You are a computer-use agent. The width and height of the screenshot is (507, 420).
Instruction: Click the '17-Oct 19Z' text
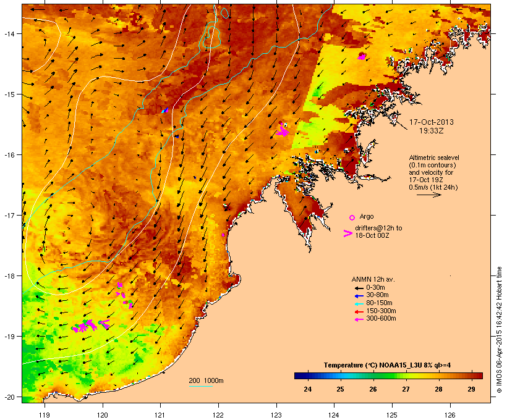pos(426,180)
